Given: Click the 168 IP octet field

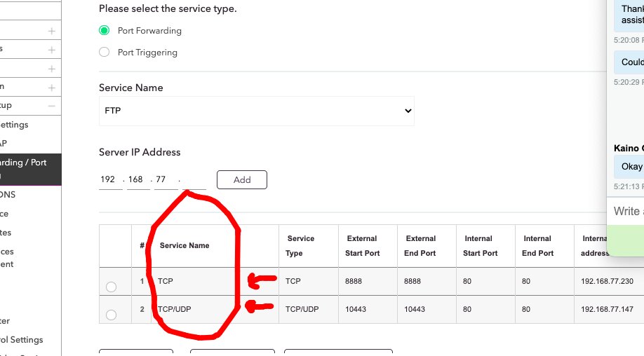Looking at the screenshot, I should [x=138, y=179].
